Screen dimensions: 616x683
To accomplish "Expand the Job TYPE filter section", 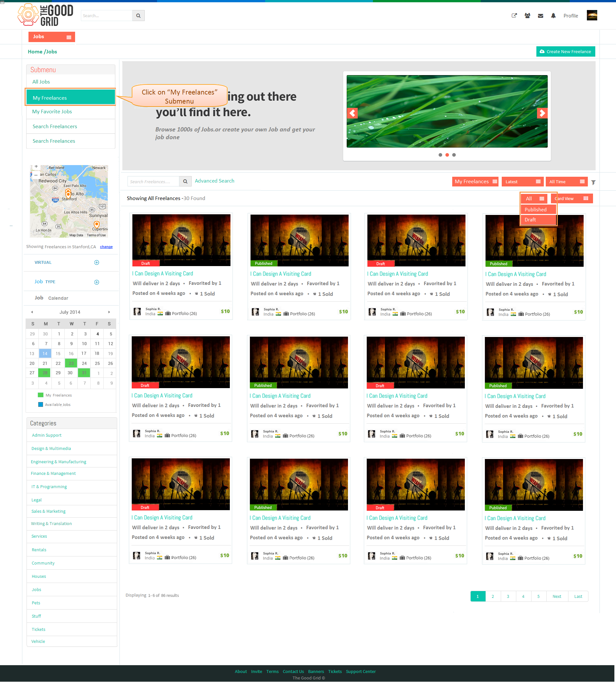I will pos(97,282).
